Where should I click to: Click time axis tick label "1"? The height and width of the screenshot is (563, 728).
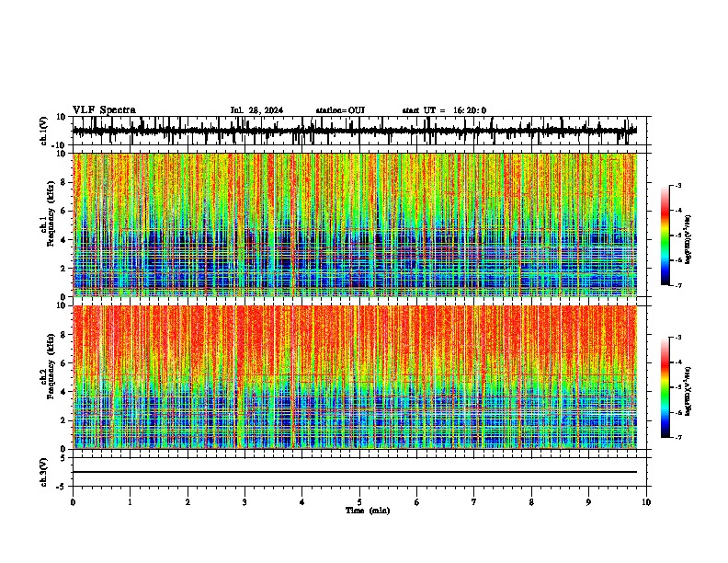130,502
